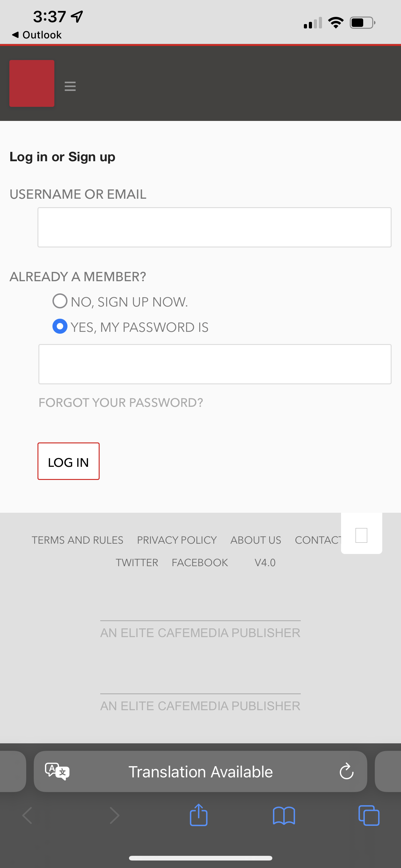The width and height of the screenshot is (401, 868).
Task: Visit the About Us page
Action: point(255,540)
